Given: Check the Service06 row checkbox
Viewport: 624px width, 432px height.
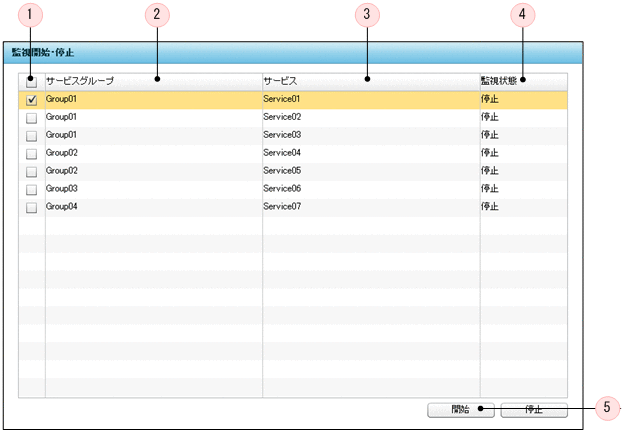Looking at the screenshot, I should [x=31, y=190].
